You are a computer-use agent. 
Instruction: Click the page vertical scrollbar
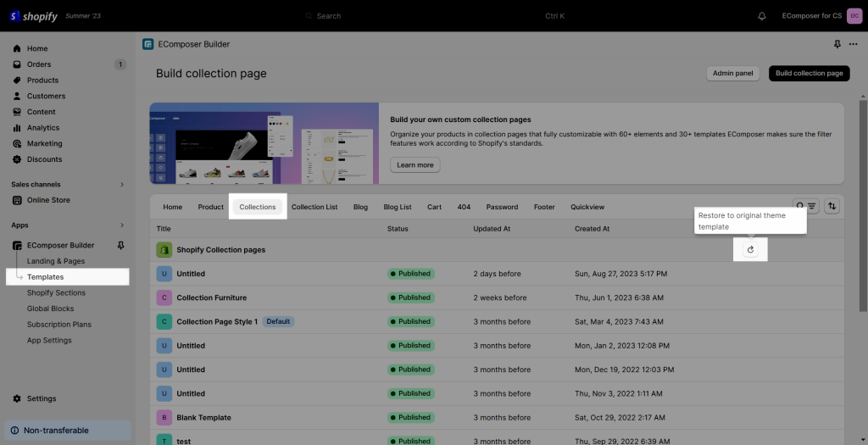pos(862,205)
